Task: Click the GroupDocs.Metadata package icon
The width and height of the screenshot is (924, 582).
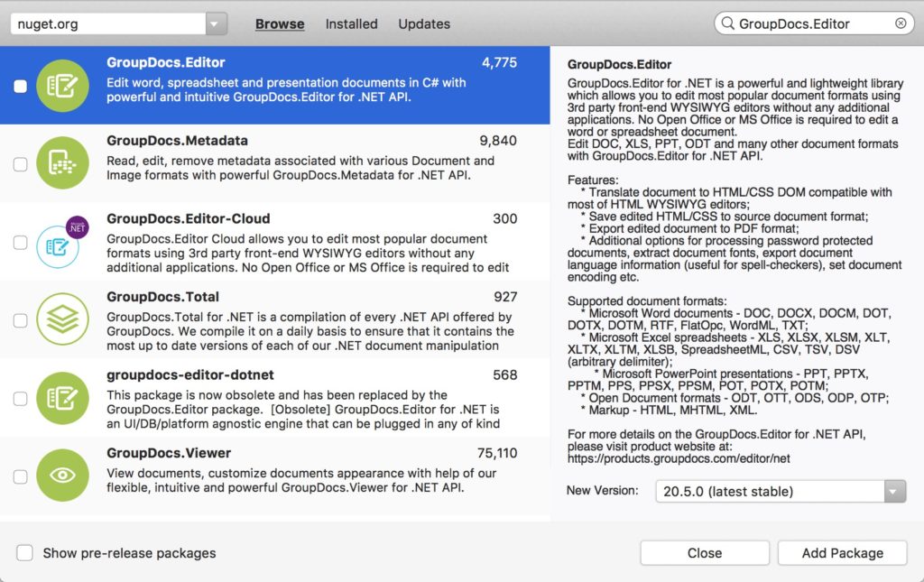Action: click(x=62, y=163)
